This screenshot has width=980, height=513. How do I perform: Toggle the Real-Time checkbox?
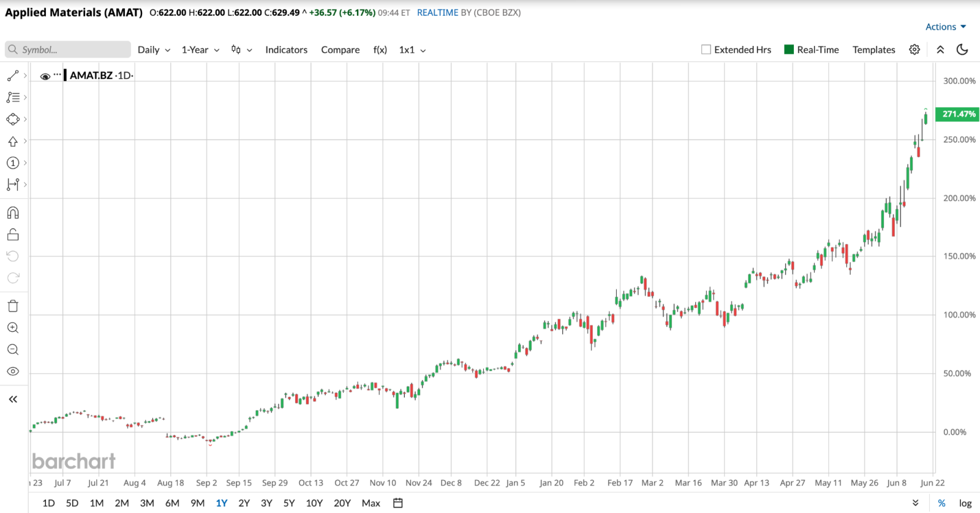click(789, 50)
